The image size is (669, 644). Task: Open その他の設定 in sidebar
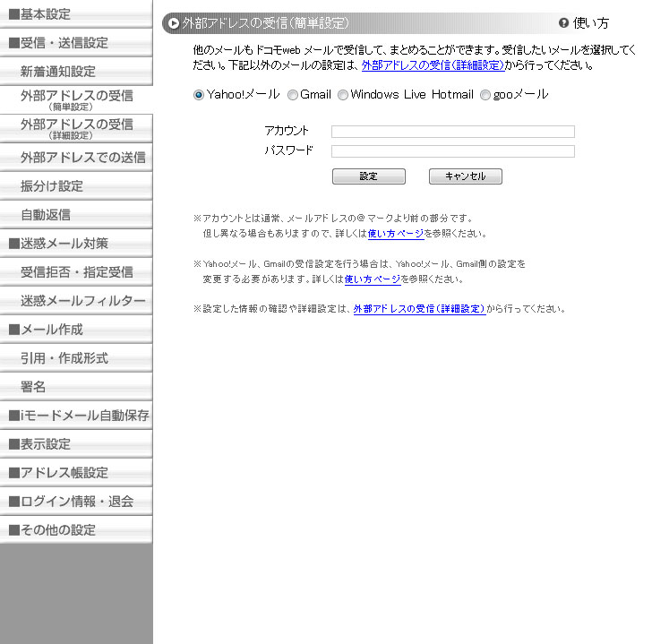coord(76,530)
